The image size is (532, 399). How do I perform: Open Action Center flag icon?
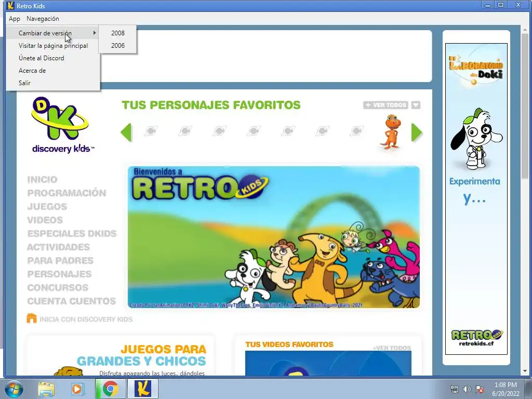[480, 389]
